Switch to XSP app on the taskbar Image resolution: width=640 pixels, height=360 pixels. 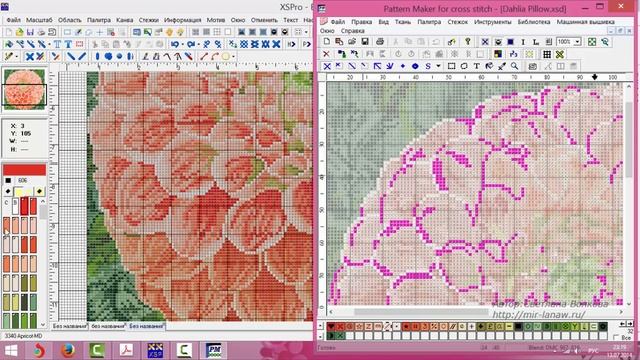click(x=155, y=351)
